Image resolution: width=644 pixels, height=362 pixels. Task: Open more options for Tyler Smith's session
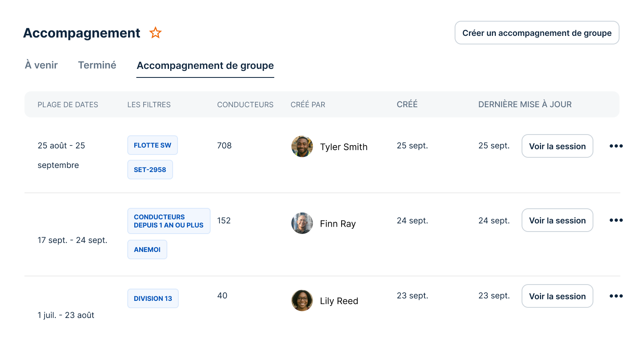(616, 146)
